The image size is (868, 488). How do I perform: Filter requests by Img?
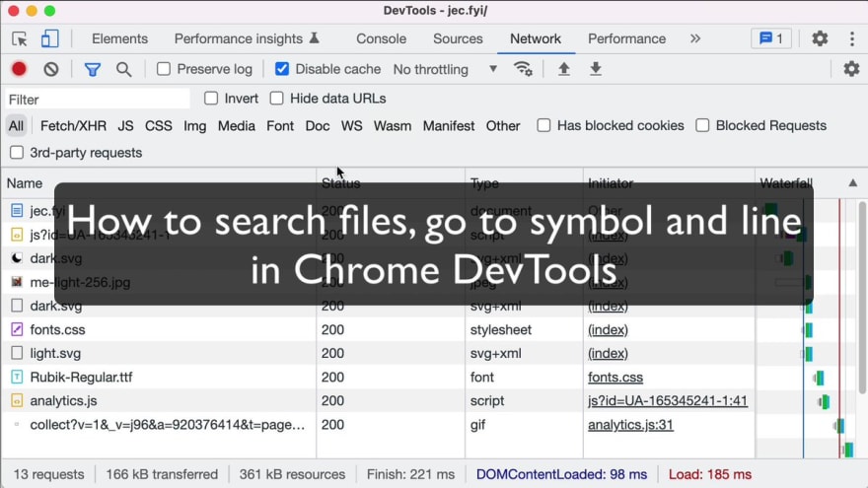pos(195,126)
